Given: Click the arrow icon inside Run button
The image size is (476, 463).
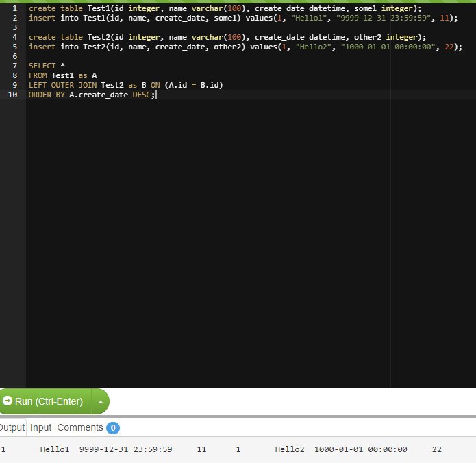Looking at the screenshot, I should pyautogui.click(x=8, y=401).
